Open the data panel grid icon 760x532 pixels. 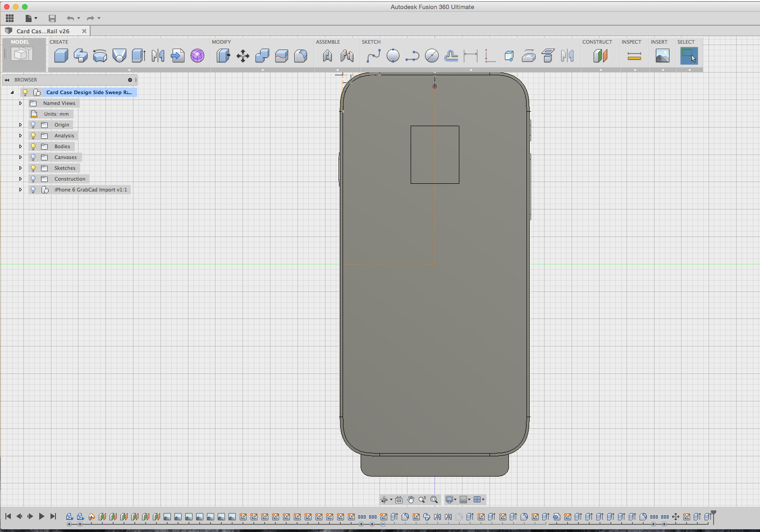point(9,18)
